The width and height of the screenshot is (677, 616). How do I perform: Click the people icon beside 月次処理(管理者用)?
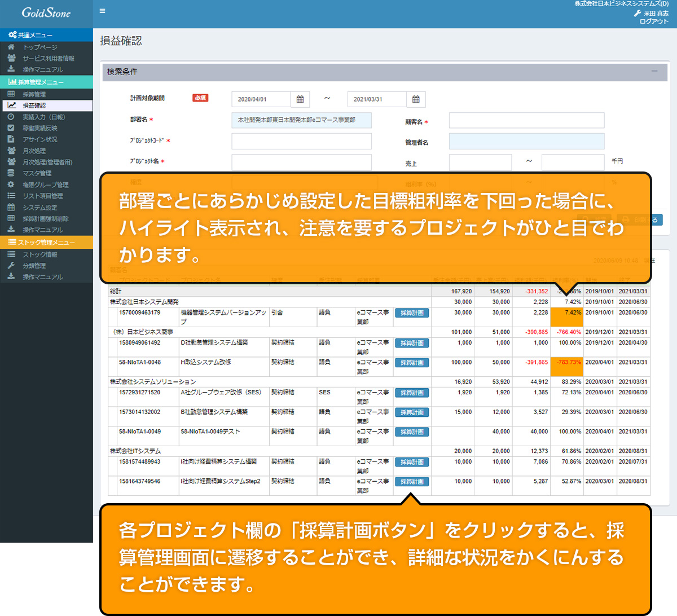[x=11, y=162]
